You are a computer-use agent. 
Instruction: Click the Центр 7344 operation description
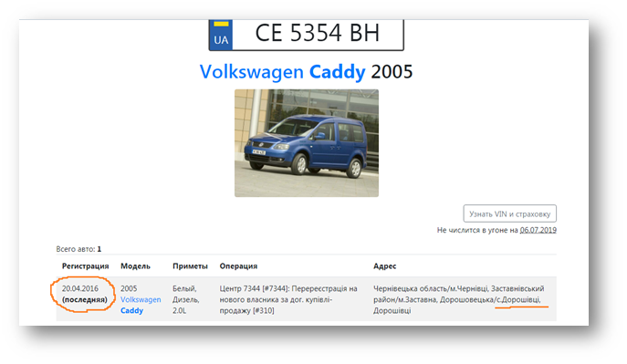click(288, 299)
